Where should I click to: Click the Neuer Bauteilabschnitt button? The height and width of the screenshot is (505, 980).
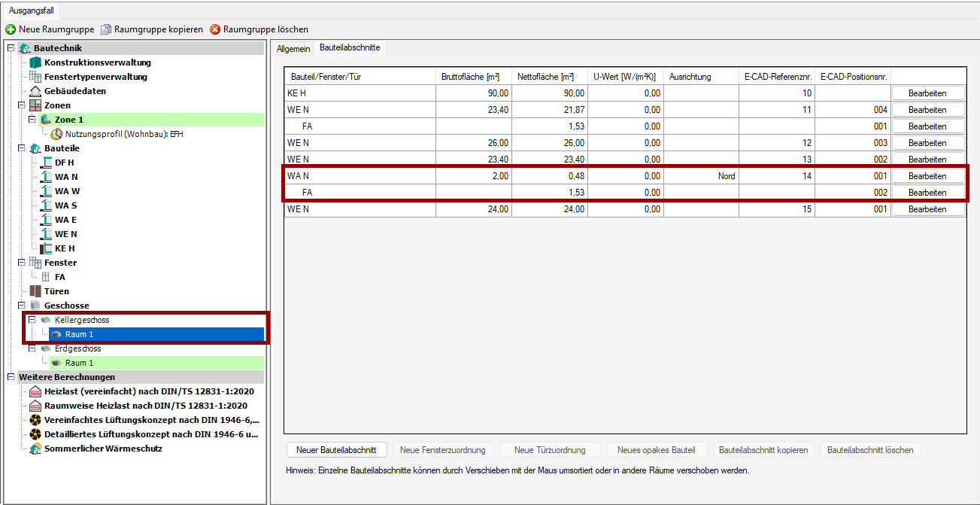(x=336, y=450)
